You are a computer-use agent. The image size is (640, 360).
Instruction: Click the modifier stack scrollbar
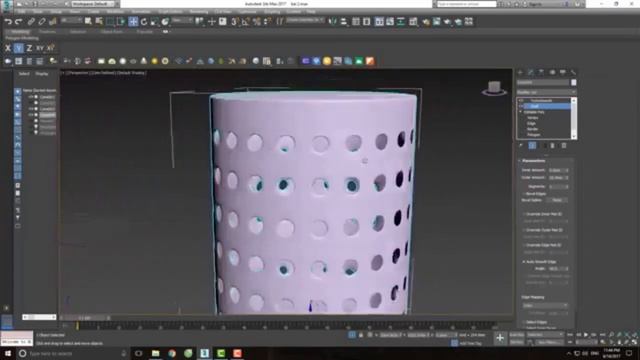click(574, 118)
